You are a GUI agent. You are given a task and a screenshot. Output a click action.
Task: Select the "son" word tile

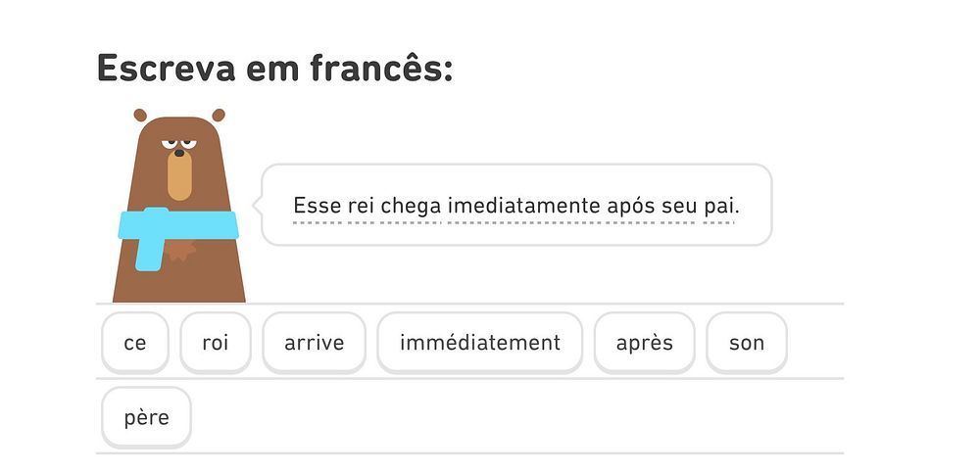(x=747, y=343)
